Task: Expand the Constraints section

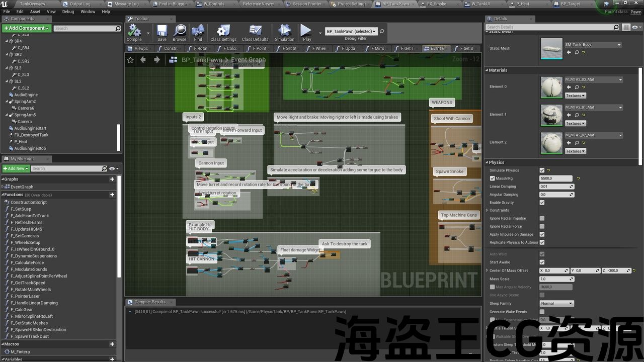Action: point(487,210)
